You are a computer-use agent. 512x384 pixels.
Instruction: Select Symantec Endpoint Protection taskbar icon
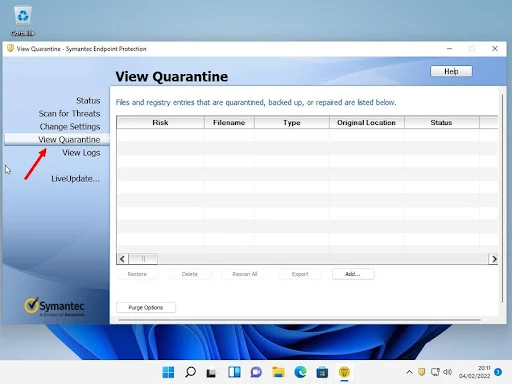344,372
